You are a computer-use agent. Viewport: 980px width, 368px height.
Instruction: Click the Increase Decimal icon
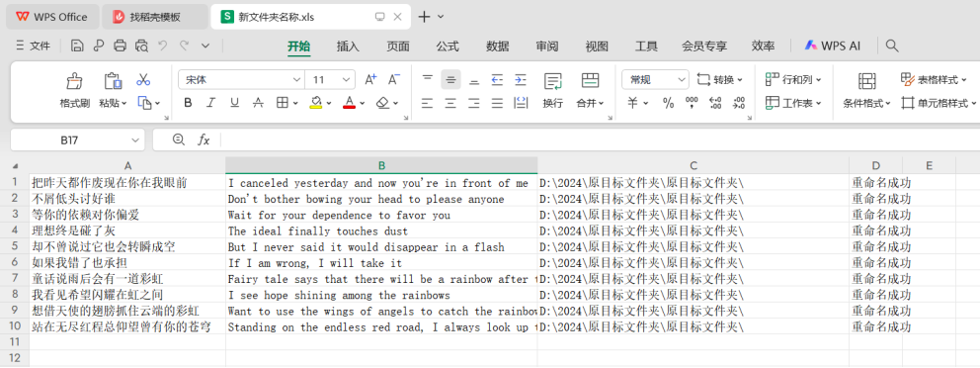[715, 103]
